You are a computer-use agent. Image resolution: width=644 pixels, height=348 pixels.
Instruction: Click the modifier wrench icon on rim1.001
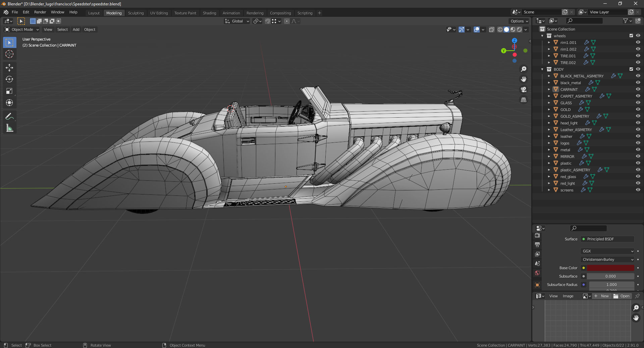586,43
